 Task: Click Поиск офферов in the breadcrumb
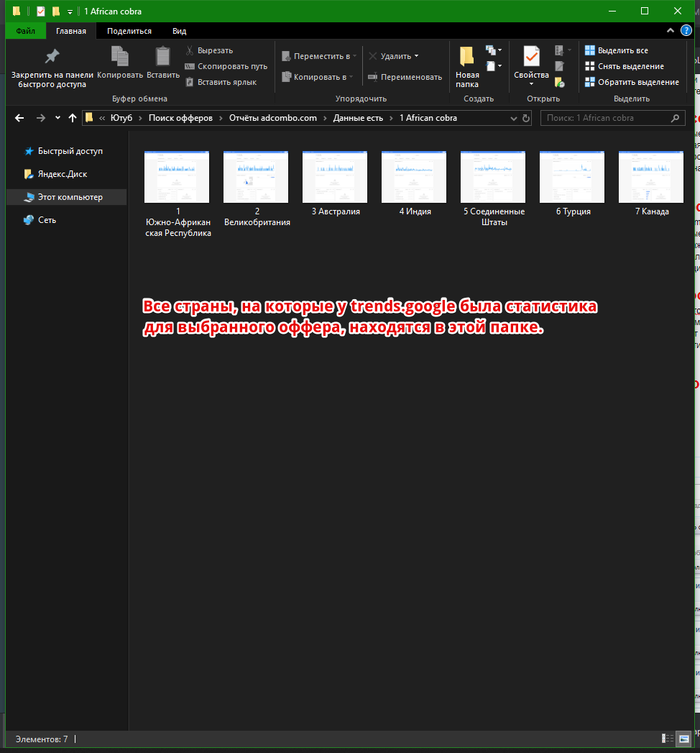pyautogui.click(x=180, y=118)
